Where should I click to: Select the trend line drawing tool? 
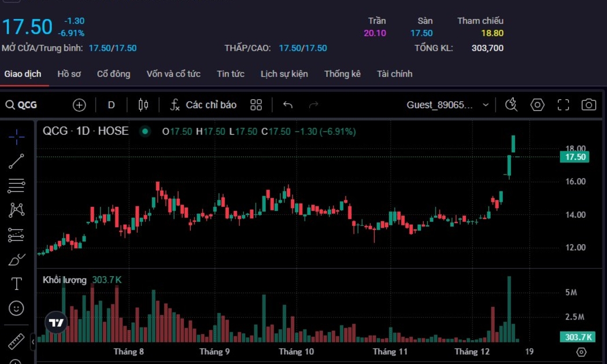[16, 162]
